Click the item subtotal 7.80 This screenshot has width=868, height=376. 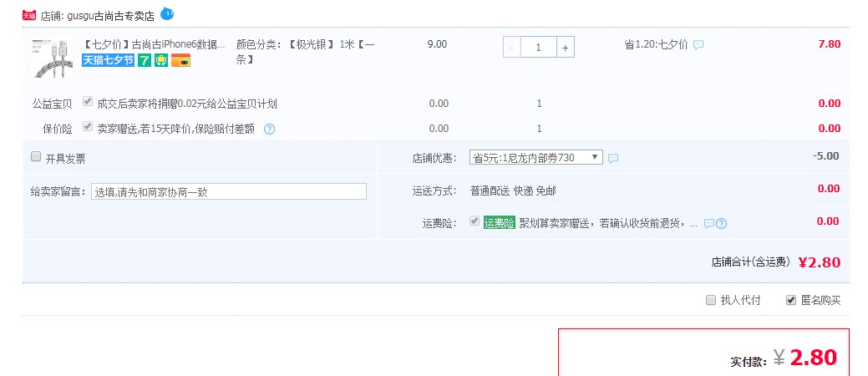pos(830,44)
